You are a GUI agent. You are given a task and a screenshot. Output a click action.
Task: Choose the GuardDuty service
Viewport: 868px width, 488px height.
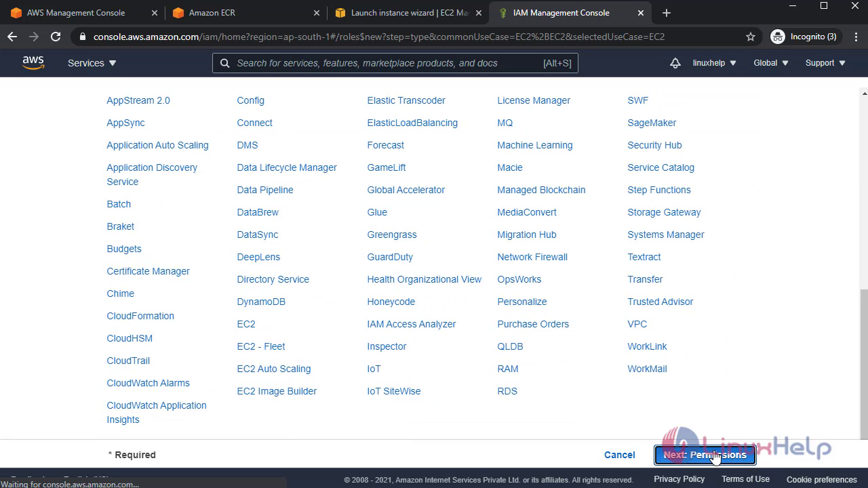[390, 257]
